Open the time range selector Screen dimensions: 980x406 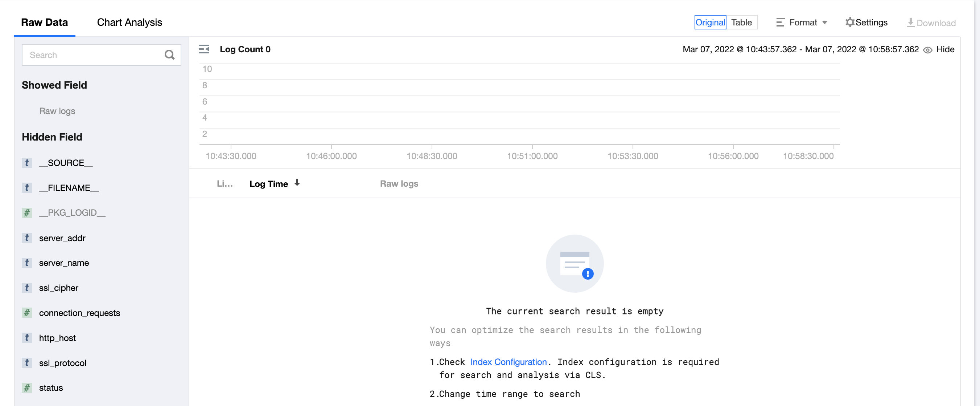coord(800,49)
